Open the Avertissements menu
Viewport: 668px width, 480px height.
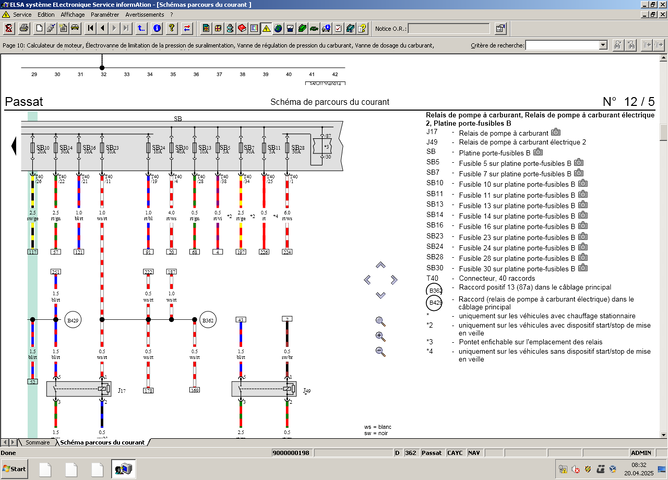click(x=144, y=15)
